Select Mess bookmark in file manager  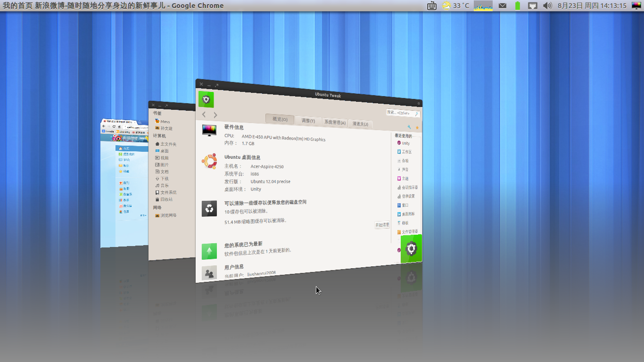(163, 122)
